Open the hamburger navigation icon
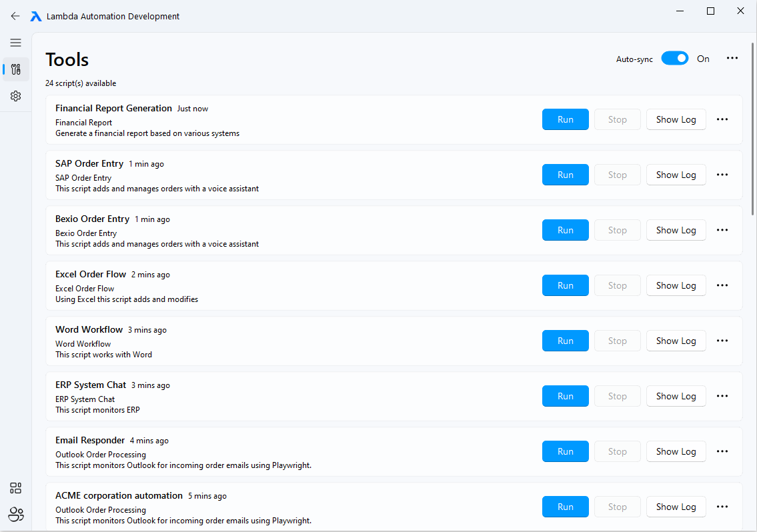 (15, 42)
